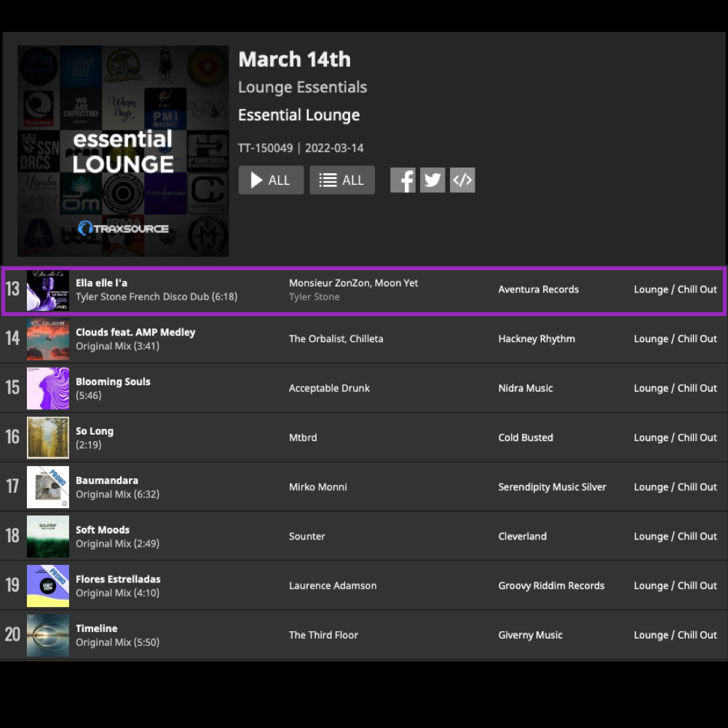Open the Giverny Music label
Viewport: 728px width, 728px height.
pyautogui.click(x=530, y=635)
